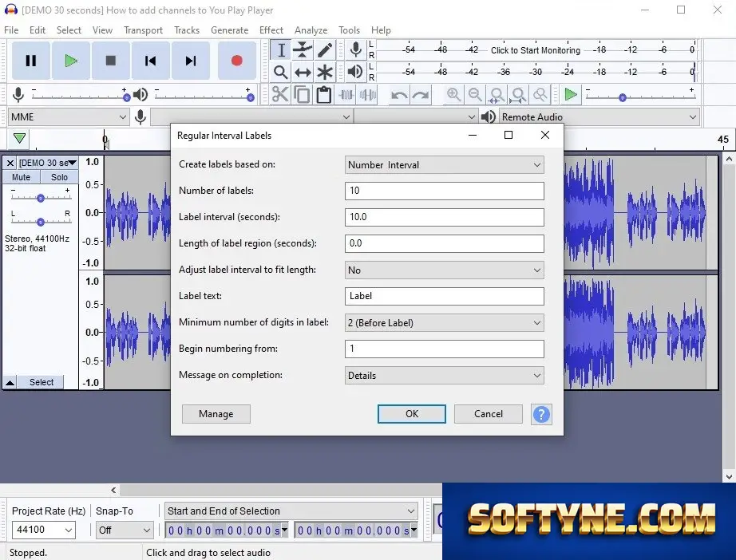Open the Snap-To dropdown
This screenshot has height=560, width=736.
(x=125, y=530)
